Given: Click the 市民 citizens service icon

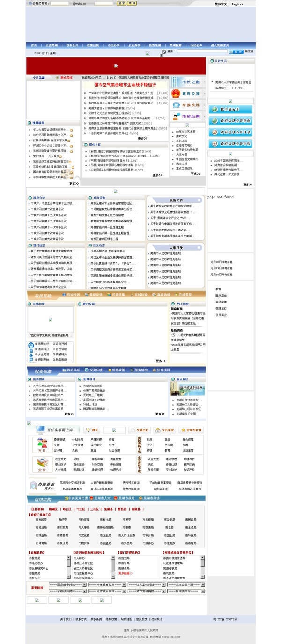Looking at the screenshot, I should (x=42, y=444).
